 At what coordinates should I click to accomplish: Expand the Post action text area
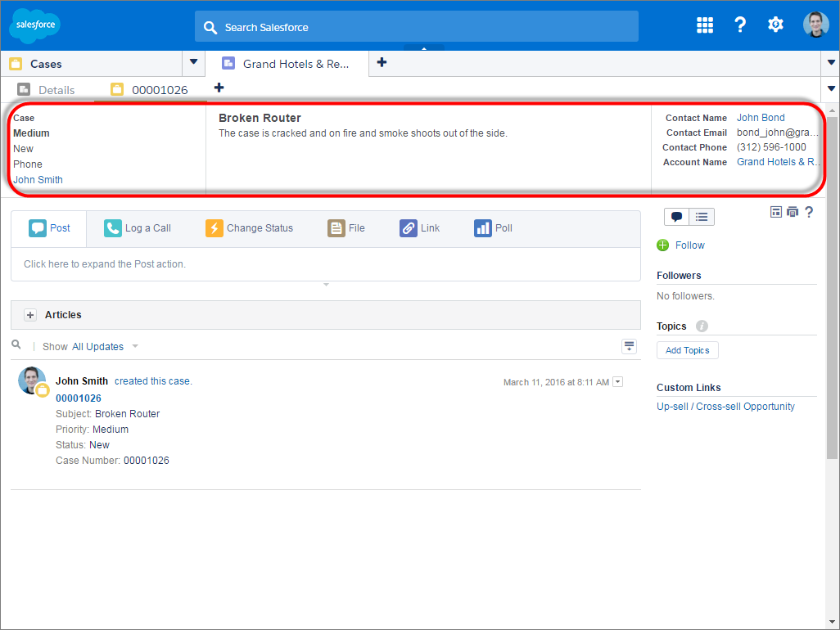(326, 264)
